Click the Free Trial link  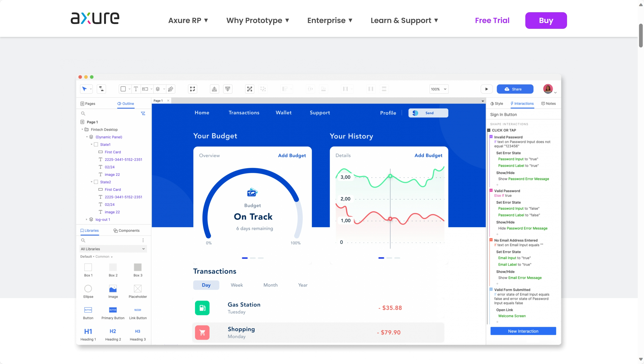[492, 20]
